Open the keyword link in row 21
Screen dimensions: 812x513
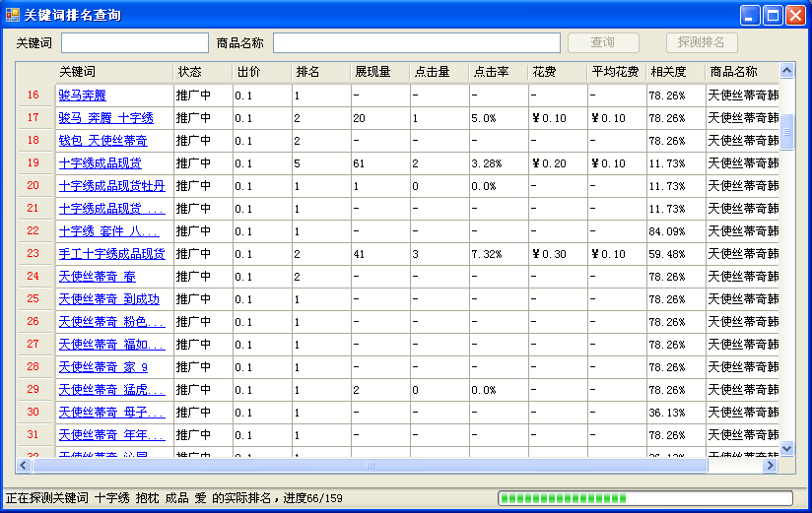coord(112,209)
